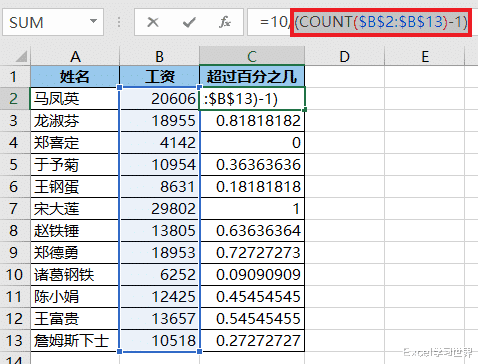478x364 pixels.
Task: Open Insert Function fx dialog
Action: (x=225, y=22)
